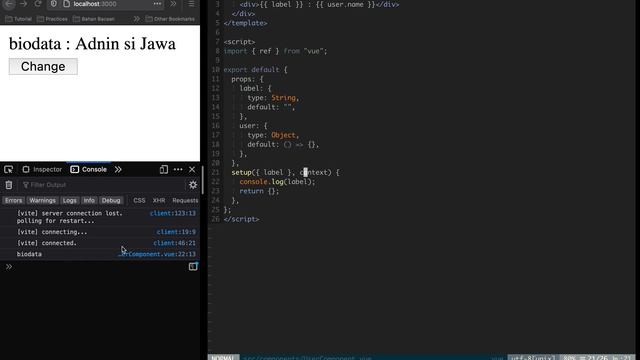Image resolution: width=640 pixels, height=360 pixels.
Task: Click the Change button on page
Action: pos(43,67)
